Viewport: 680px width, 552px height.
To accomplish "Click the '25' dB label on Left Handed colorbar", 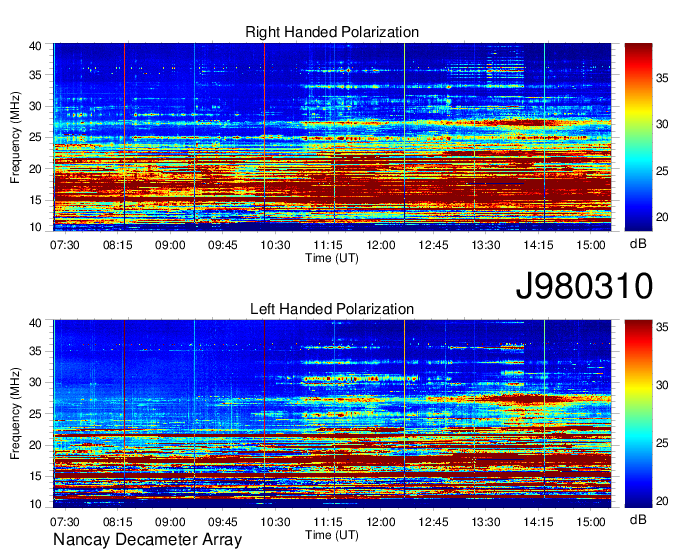I will click(x=662, y=444).
